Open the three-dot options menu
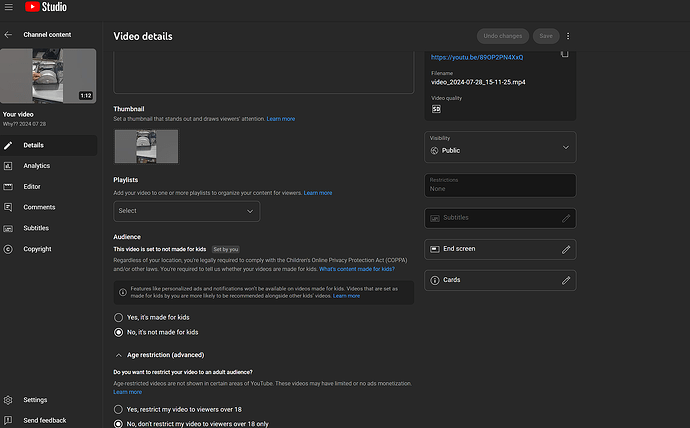The width and height of the screenshot is (690, 428). pyautogui.click(x=568, y=36)
